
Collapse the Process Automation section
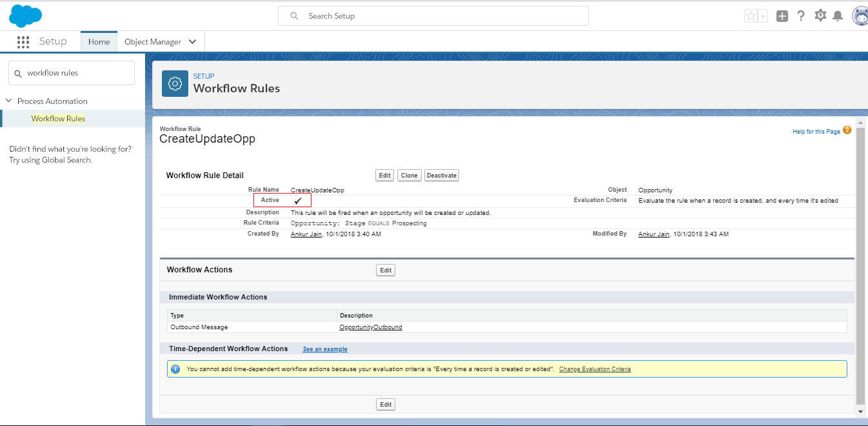point(9,101)
